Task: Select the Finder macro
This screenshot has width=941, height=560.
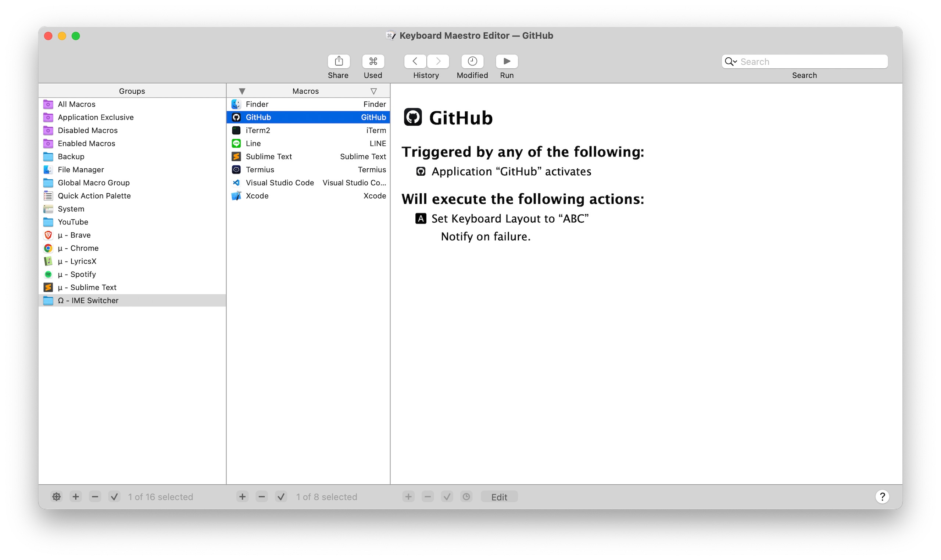Action: click(308, 104)
